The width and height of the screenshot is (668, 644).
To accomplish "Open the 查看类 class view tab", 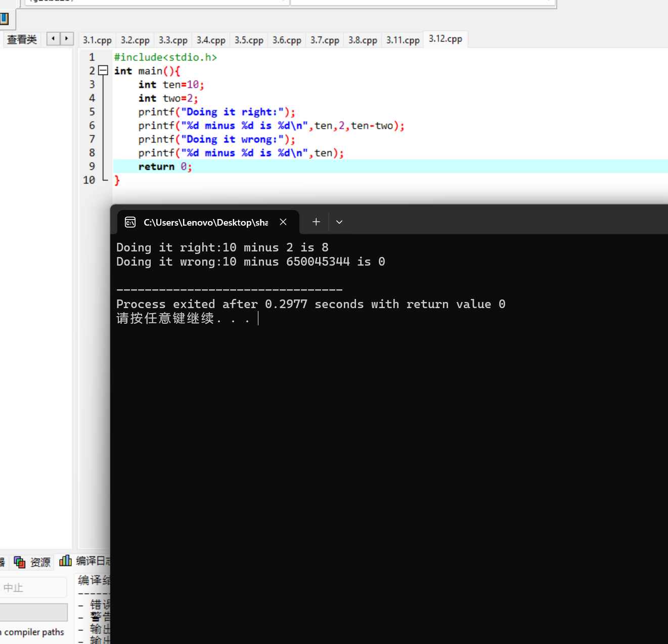I will [22, 39].
